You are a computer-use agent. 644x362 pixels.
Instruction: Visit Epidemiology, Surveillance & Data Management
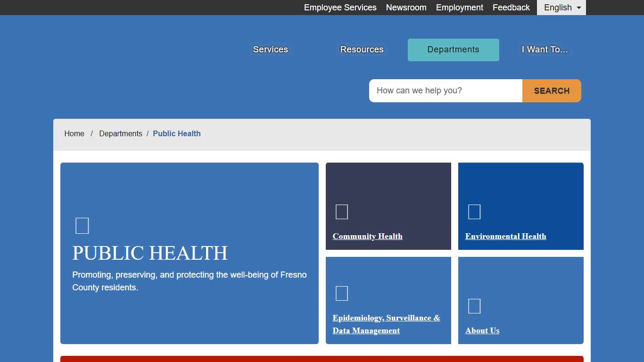[386, 324]
